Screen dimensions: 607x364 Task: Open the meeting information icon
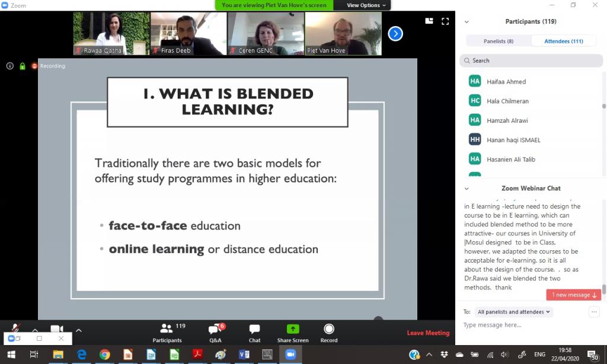point(10,66)
